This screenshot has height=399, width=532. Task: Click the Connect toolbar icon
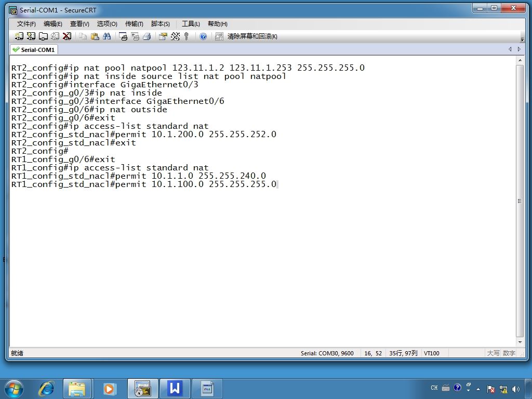(x=19, y=36)
